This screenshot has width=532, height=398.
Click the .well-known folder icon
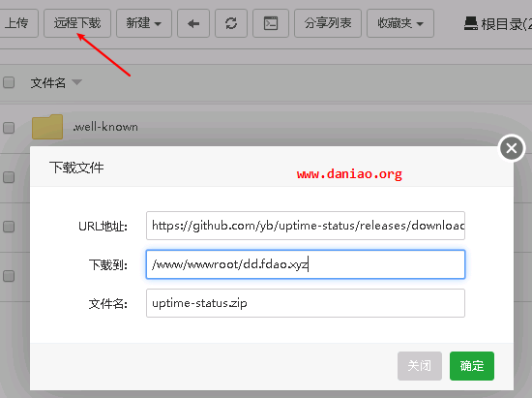point(47,127)
